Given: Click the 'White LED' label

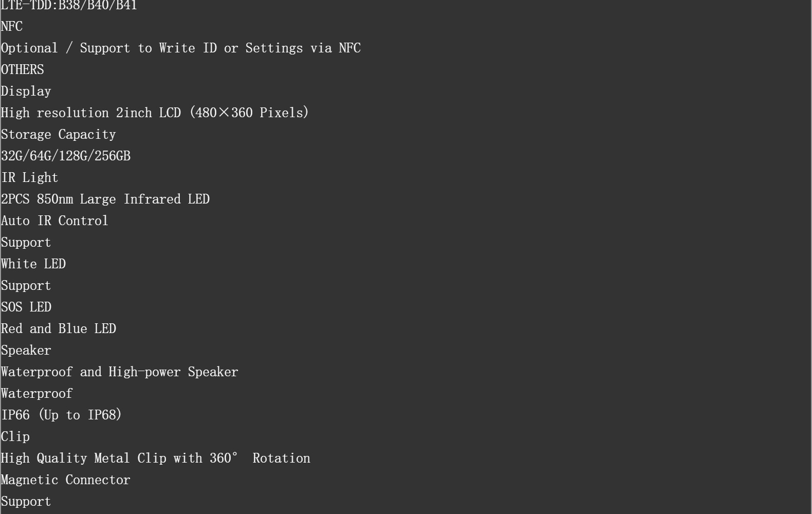Looking at the screenshot, I should tap(33, 264).
